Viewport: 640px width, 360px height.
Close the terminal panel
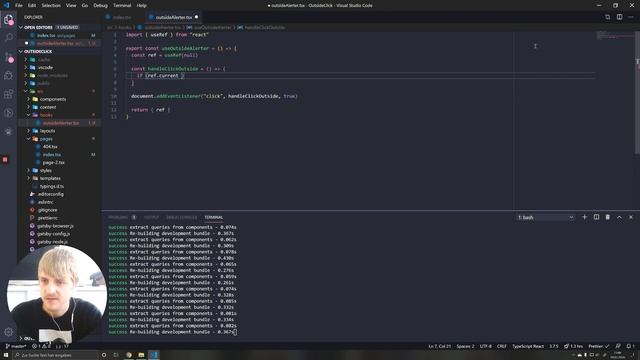point(631,217)
